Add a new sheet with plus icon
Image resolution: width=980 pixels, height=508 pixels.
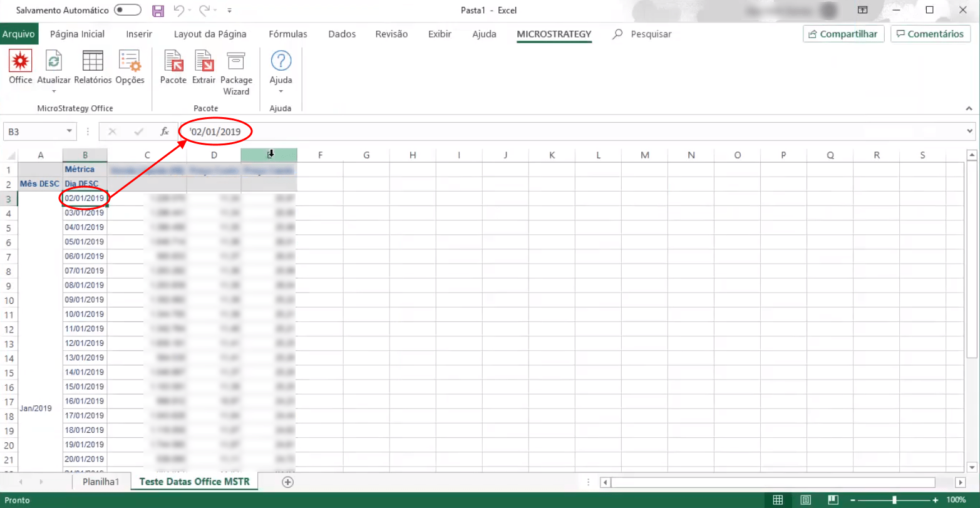coord(287,482)
